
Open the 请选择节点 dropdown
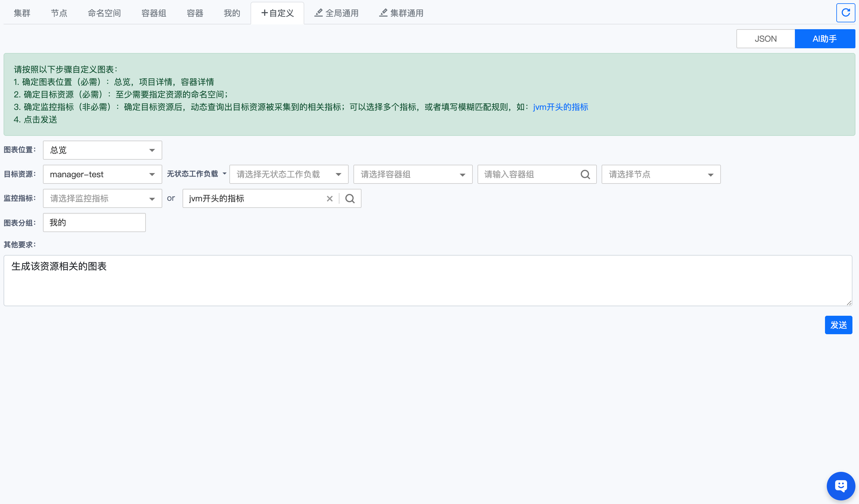661,174
